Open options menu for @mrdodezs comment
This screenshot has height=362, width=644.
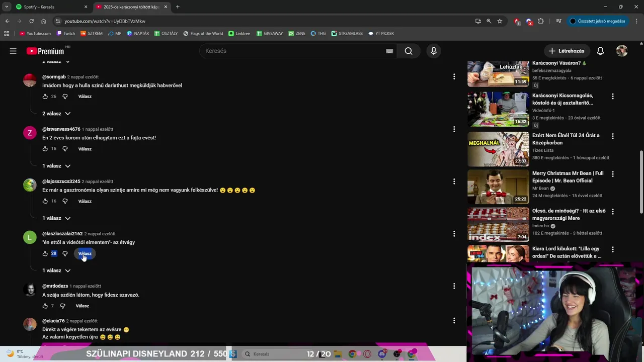pos(454,286)
